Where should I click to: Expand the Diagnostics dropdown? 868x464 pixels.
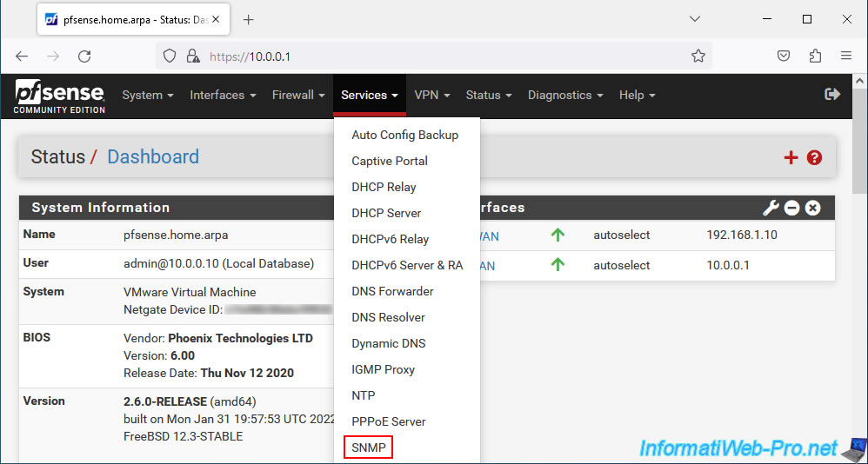(565, 95)
